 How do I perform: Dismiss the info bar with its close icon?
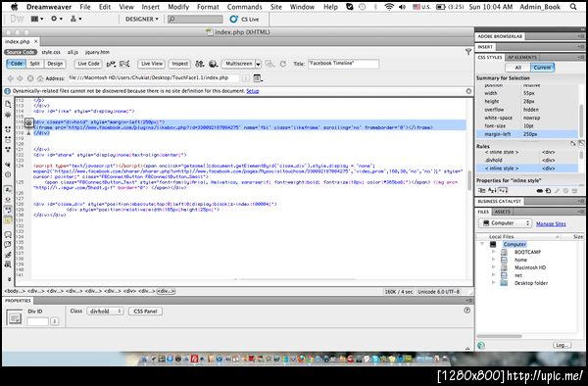coord(468,91)
